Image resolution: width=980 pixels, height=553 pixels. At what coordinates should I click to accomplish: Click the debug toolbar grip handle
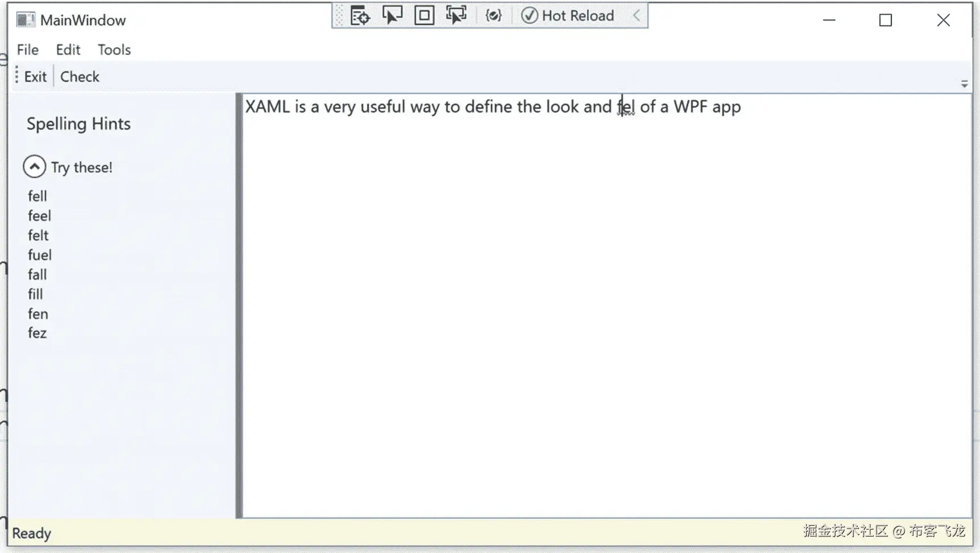point(339,15)
